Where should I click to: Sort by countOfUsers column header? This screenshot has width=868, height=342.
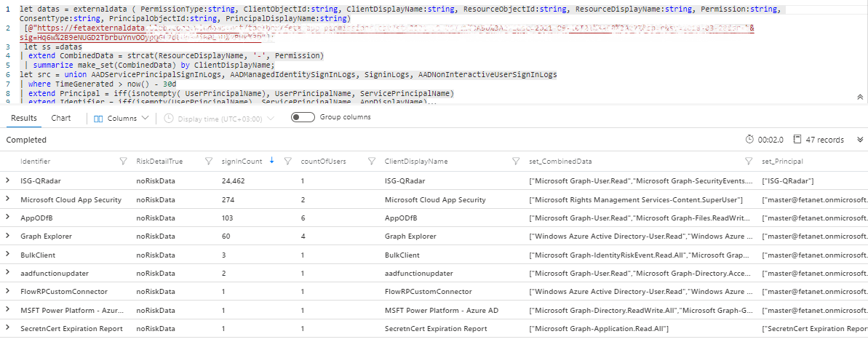coord(323,162)
